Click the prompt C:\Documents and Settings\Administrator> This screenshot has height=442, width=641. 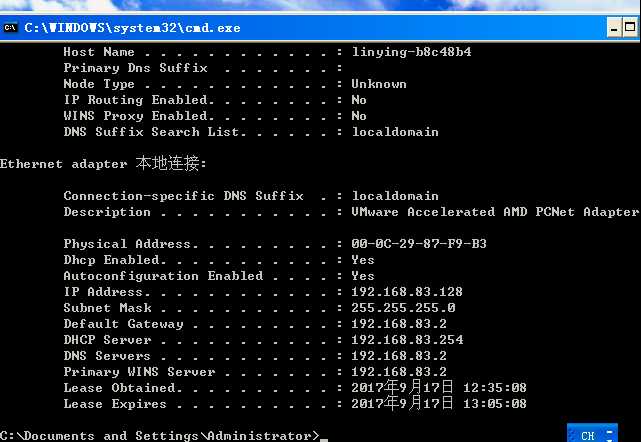159,435
